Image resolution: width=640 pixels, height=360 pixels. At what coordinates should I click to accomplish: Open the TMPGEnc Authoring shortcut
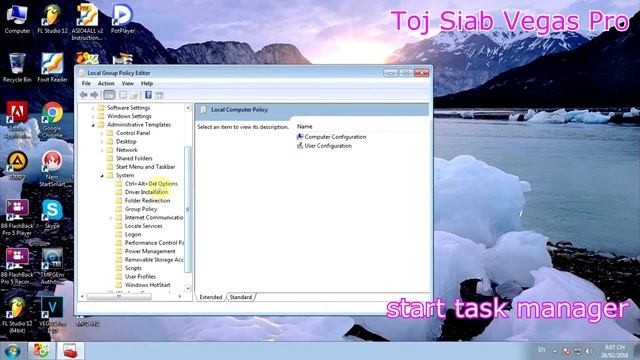(x=52, y=266)
